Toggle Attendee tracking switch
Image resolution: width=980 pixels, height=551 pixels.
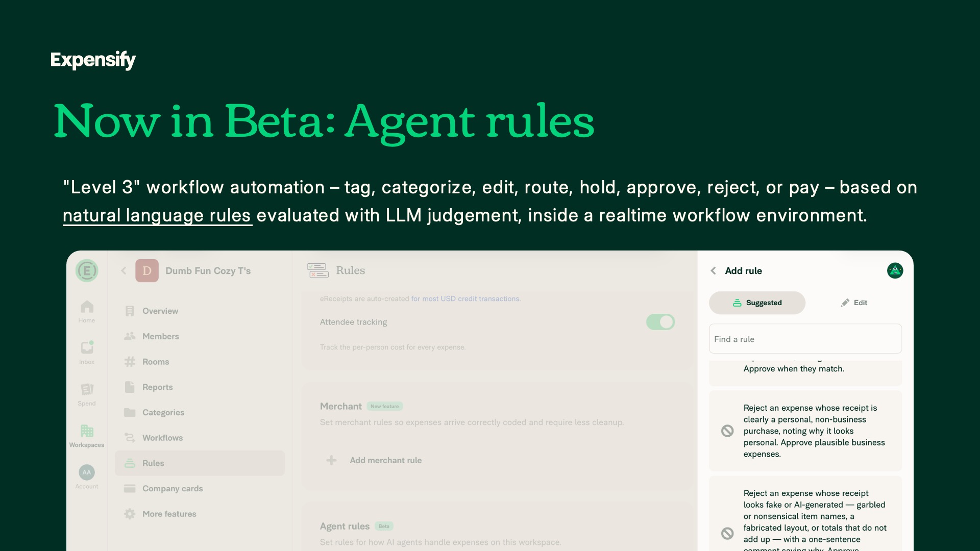[x=660, y=322]
